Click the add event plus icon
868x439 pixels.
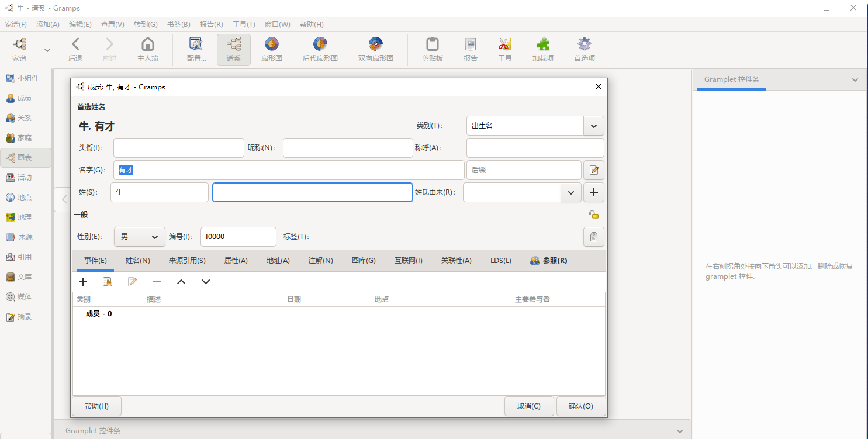tap(83, 282)
